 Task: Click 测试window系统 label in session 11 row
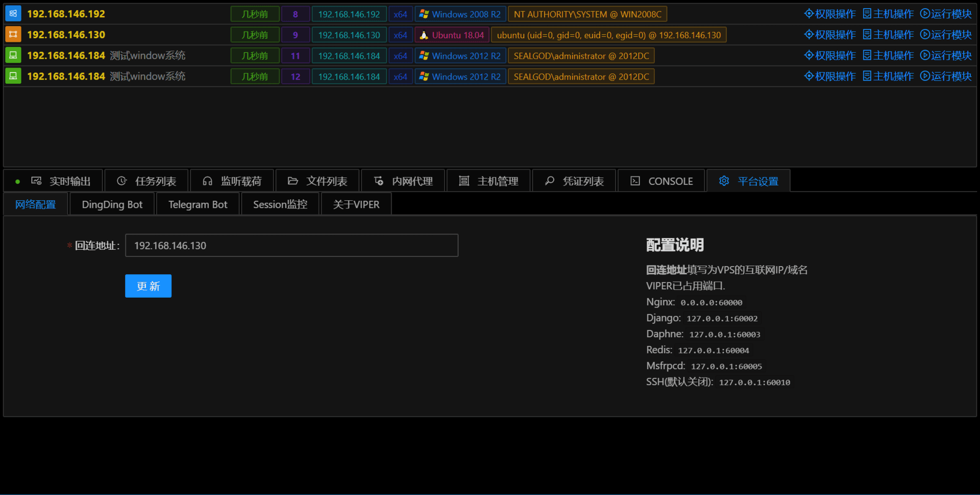tap(148, 55)
